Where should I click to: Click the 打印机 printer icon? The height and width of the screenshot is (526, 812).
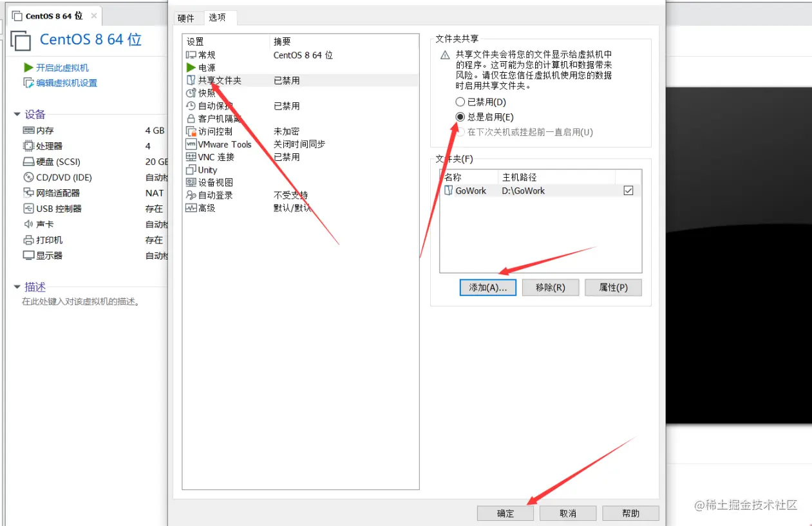[x=28, y=240]
